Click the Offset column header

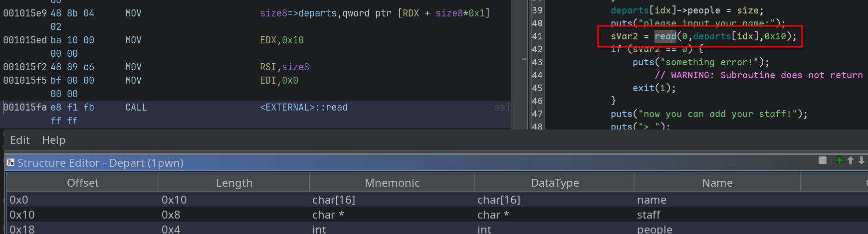pyautogui.click(x=82, y=183)
